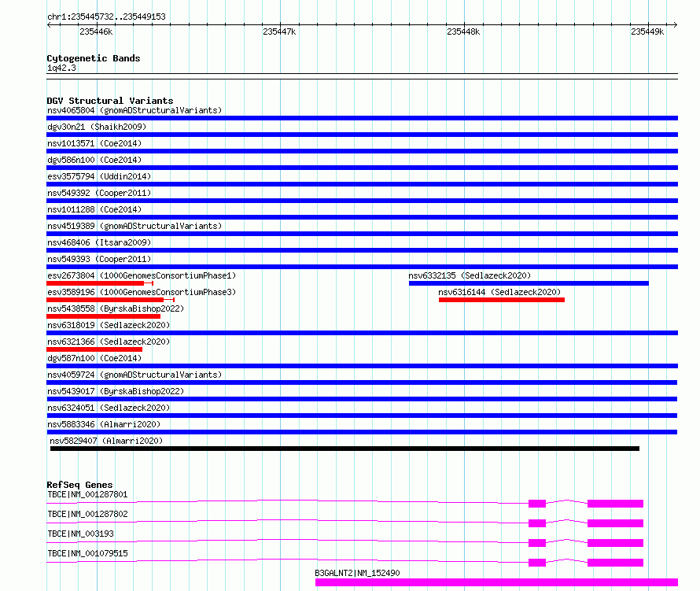Select nsv549393 (Cooper2011) variant label
Image resolution: width=700 pixels, height=591 pixels.
click(x=99, y=259)
